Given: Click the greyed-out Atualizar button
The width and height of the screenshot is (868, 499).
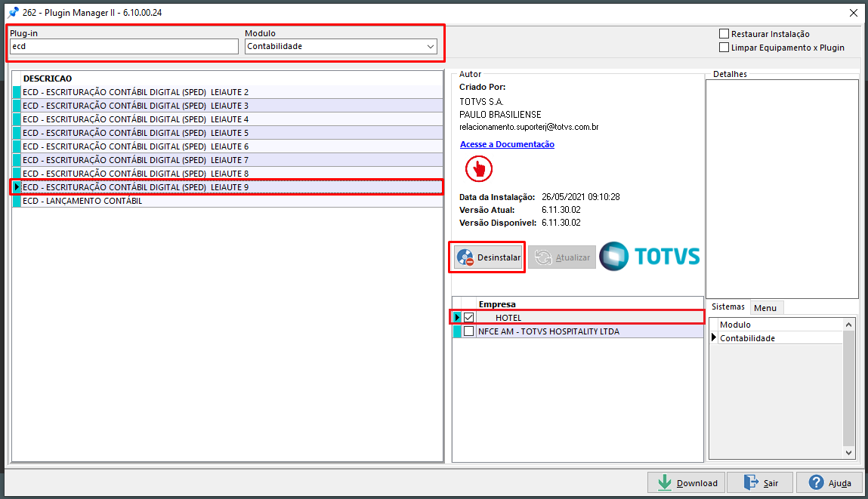Looking at the screenshot, I should pyautogui.click(x=562, y=257).
